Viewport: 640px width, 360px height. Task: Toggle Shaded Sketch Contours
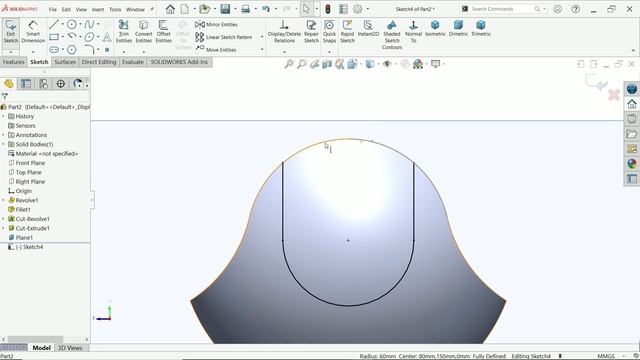tap(392, 35)
